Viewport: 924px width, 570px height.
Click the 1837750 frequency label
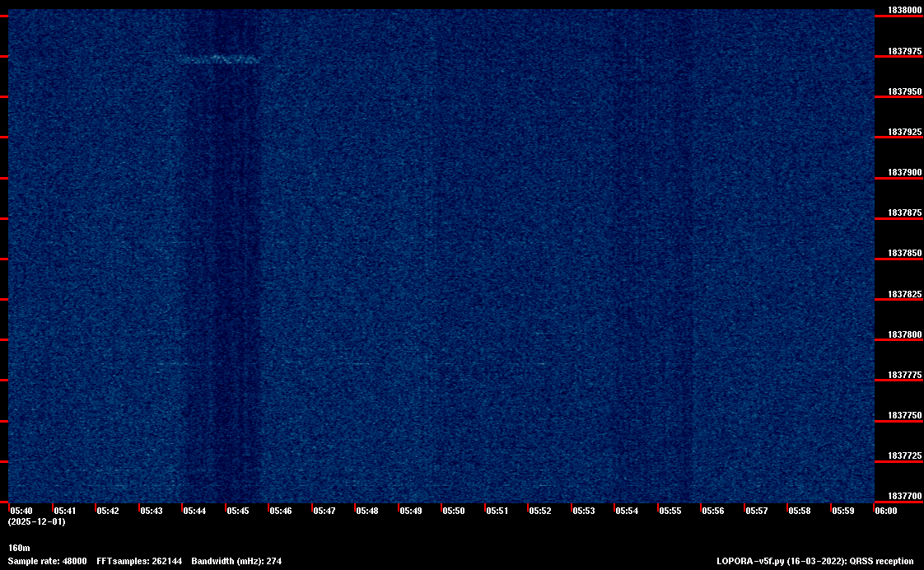(x=904, y=416)
